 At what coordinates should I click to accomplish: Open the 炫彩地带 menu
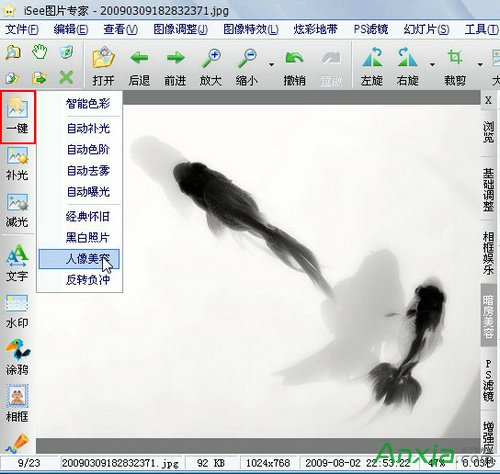point(315,30)
